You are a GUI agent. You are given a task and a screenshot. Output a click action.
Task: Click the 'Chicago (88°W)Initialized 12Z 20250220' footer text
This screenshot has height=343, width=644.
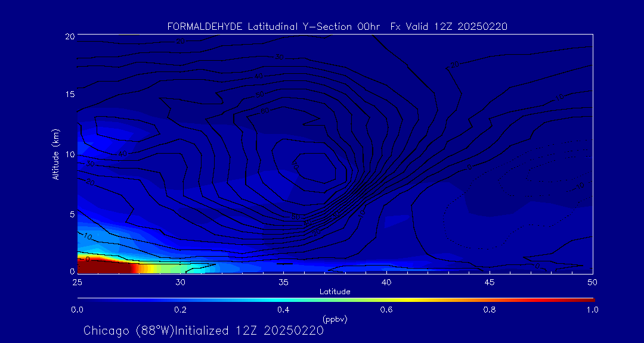click(x=204, y=330)
